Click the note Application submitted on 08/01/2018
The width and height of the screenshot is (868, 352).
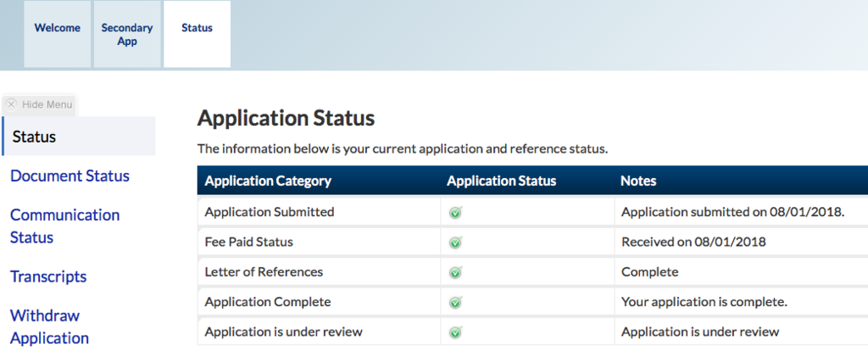tap(733, 212)
